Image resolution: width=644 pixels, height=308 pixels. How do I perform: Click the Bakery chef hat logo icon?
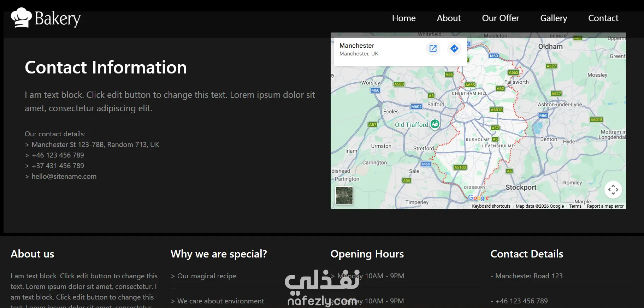click(21, 18)
